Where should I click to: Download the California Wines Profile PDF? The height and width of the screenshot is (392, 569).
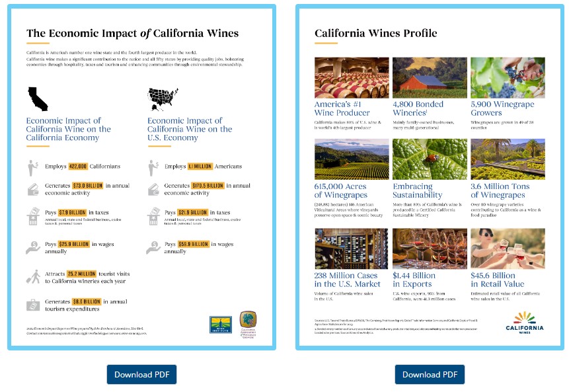(430, 374)
